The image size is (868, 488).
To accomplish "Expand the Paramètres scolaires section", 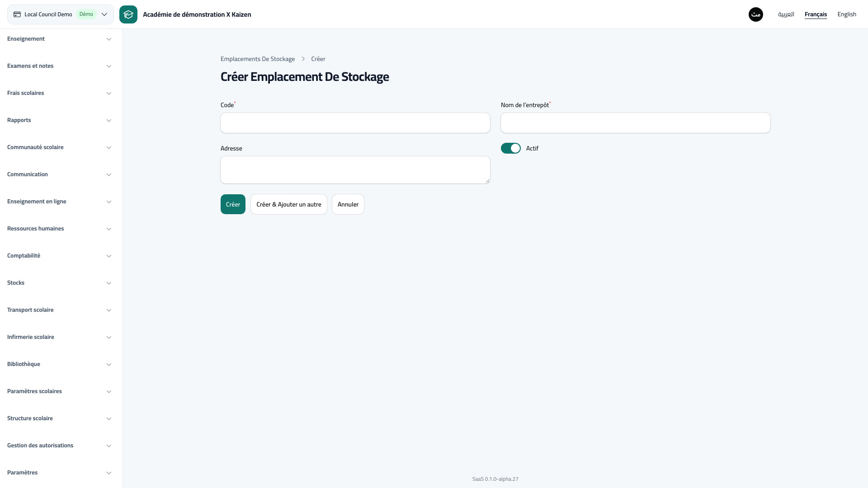I will pyautogui.click(x=59, y=391).
